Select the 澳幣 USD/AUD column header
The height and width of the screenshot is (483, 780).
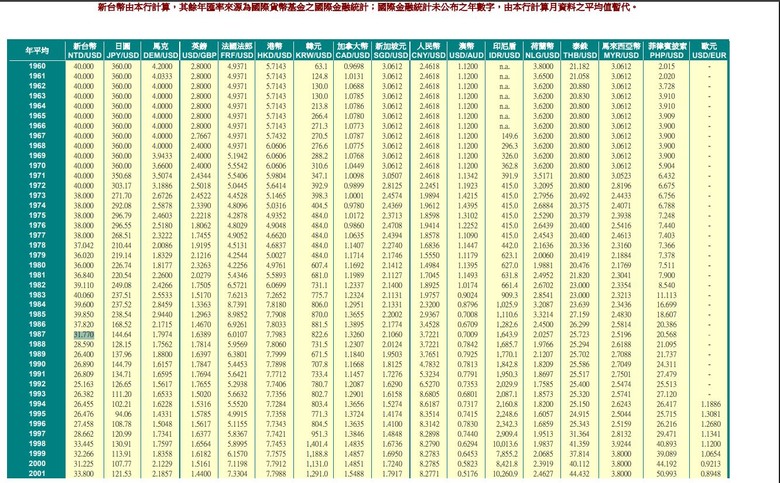click(x=466, y=51)
